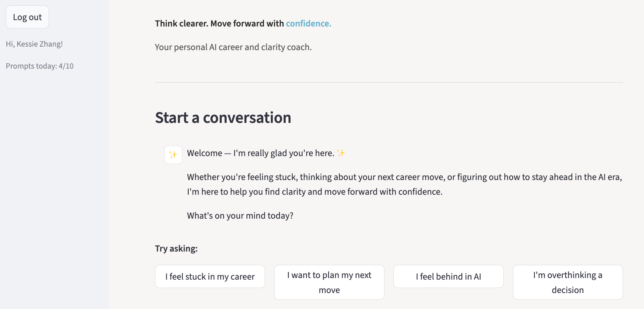Select "I feel stuck in my career" suggestion

tap(210, 276)
